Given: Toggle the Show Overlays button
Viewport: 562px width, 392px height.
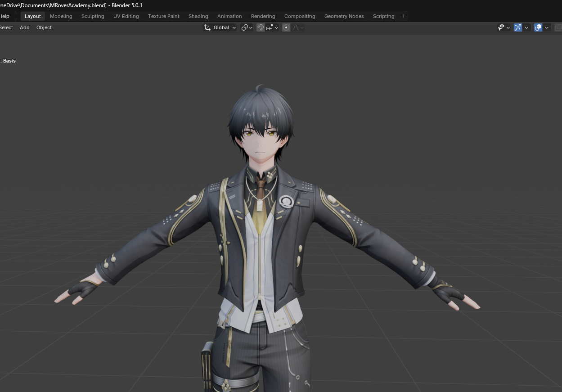Looking at the screenshot, I should coord(538,27).
